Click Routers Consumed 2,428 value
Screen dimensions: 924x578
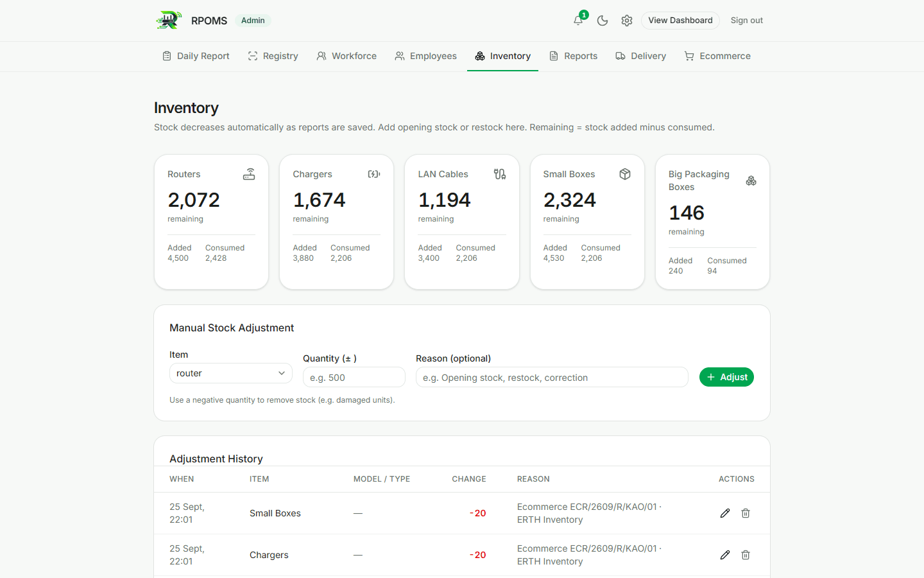click(216, 258)
